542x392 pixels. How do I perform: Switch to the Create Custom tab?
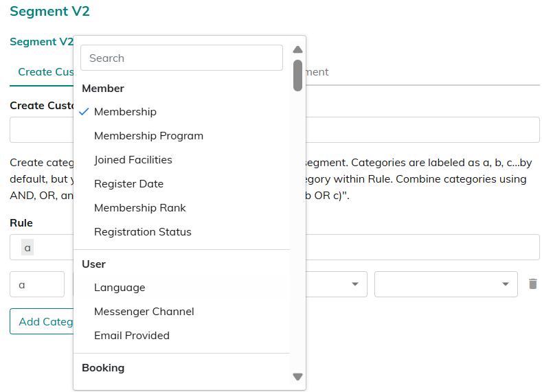(x=43, y=72)
